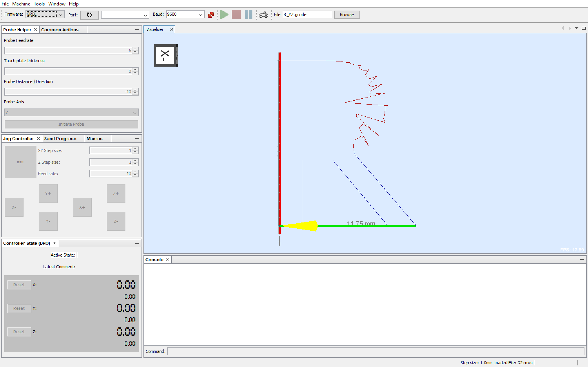588x367 pixels.
Task: Jog with the Z+ button
Action: (x=116, y=193)
